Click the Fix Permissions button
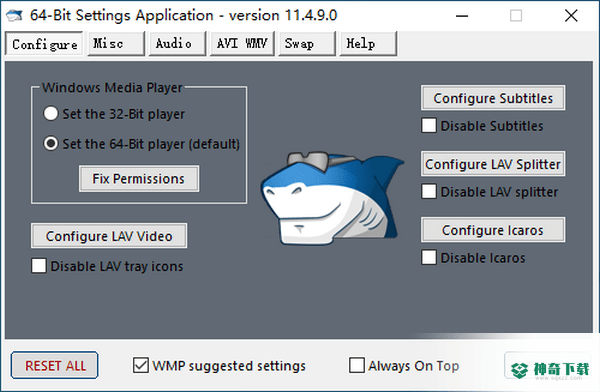600x392 pixels. [x=139, y=179]
